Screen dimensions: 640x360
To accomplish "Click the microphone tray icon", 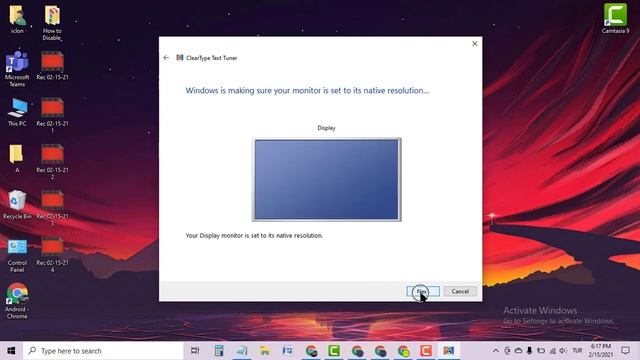I will 529,351.
